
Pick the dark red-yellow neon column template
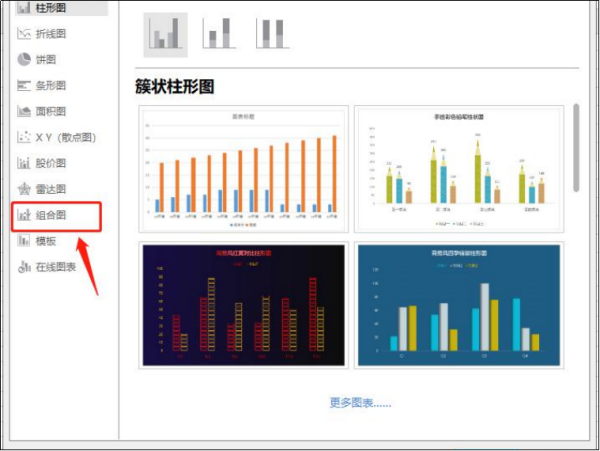tap(243, 305)
